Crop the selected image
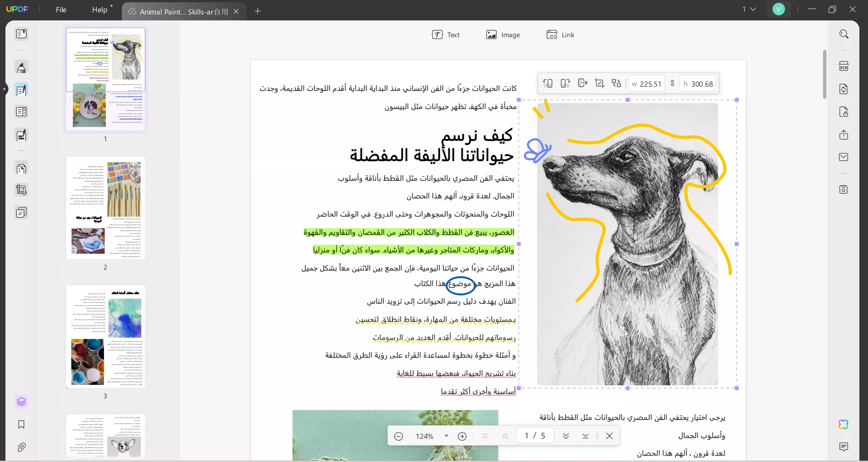Screen dimensions: 868x462 tap(600, 84)
